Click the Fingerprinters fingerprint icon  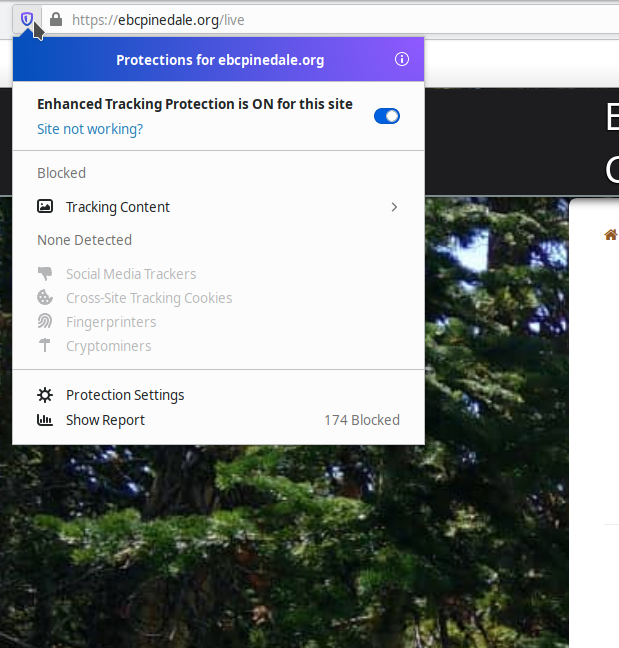pos(45,321)
